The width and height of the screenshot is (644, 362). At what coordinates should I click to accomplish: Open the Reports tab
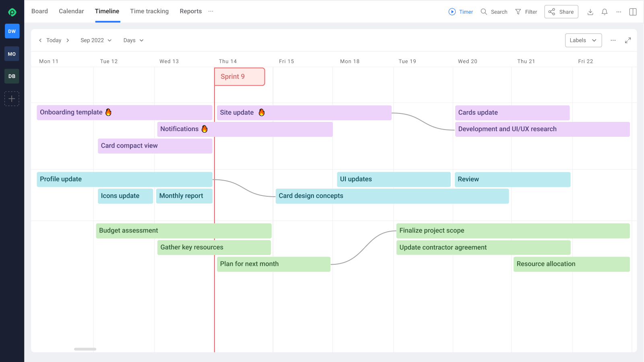[190, 11]
